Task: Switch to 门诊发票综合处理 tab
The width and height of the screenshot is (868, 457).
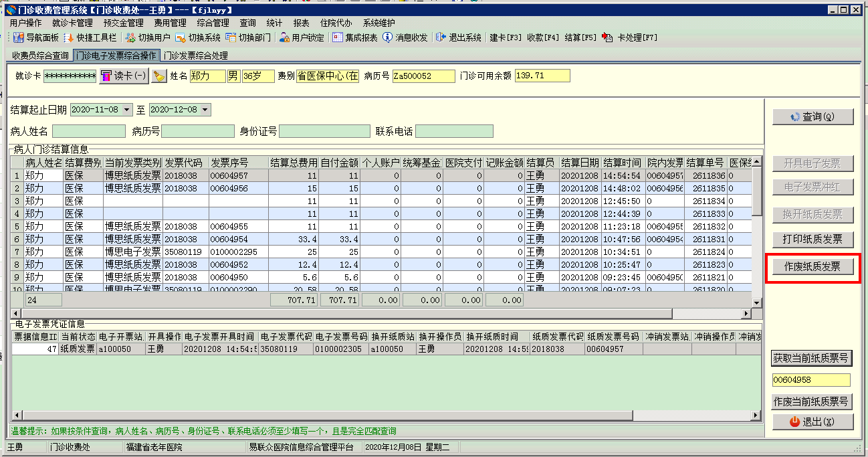Action: coord(196,56)
